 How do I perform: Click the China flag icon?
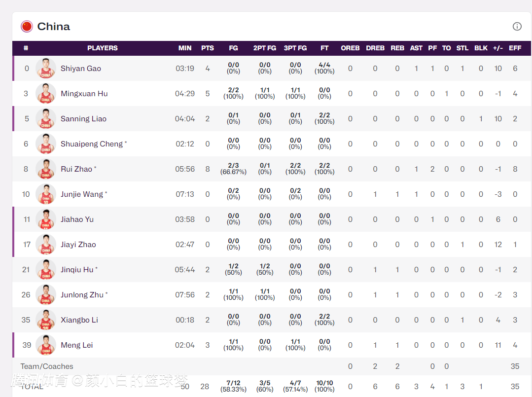pos(27,27)
